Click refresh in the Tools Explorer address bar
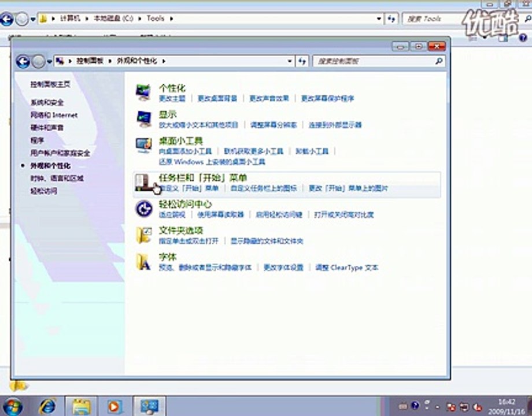 click(x=391, y=18)
